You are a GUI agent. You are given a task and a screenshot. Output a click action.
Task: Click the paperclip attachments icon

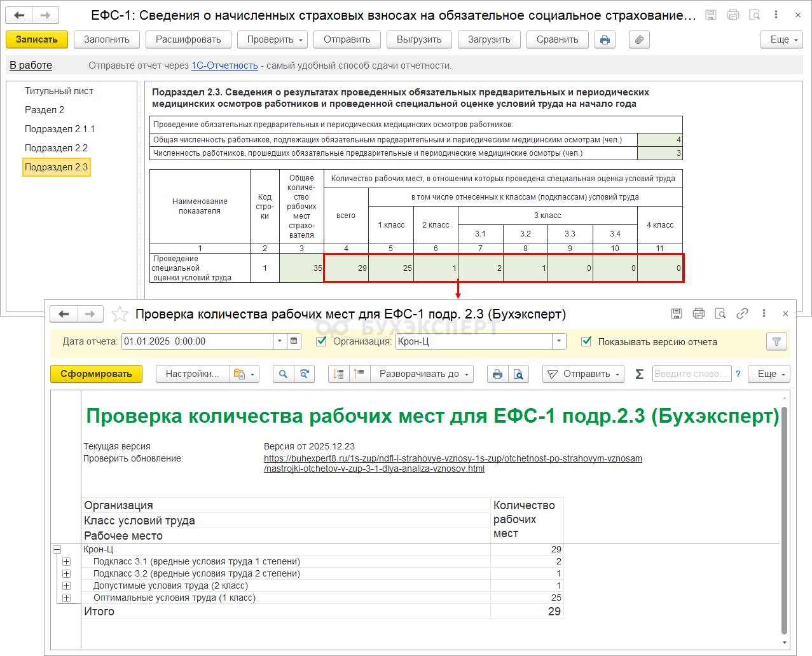(639, 40)
